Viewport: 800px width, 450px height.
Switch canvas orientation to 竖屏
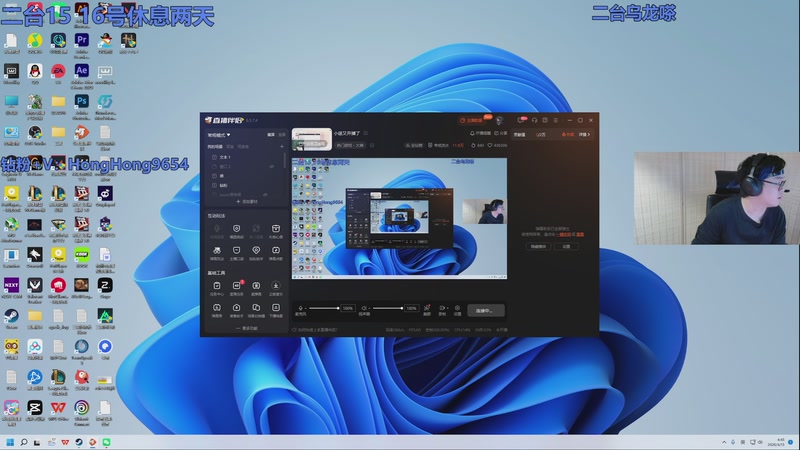(x=281, y=133)
